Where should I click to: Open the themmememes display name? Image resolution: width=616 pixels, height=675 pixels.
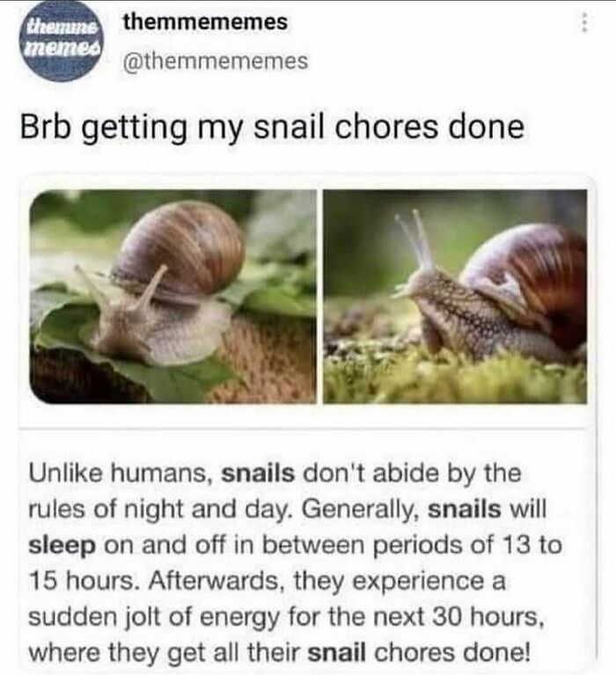205,21
